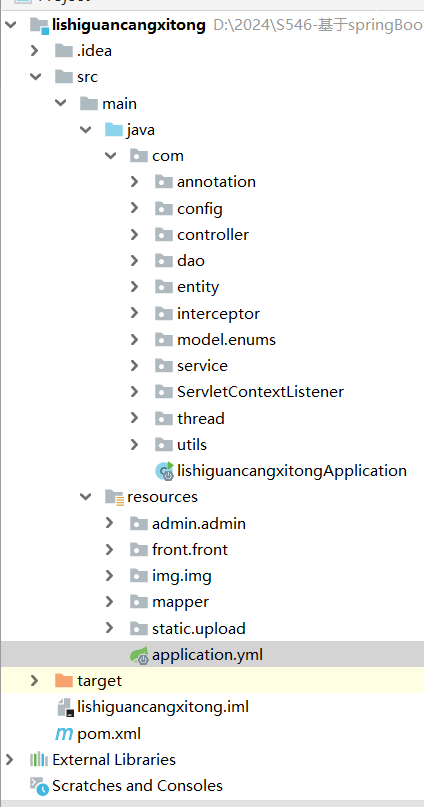Select the ServletContextListener package
This screenshot has width=424, height=807.
tap(260, 392)
